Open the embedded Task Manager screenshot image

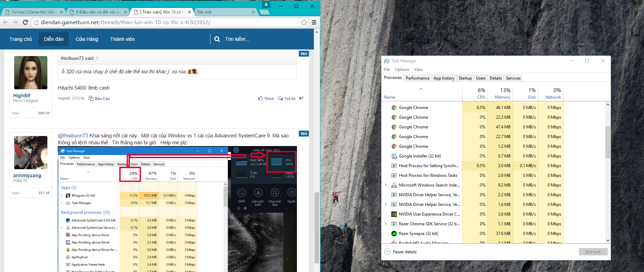tap(177, 209)
